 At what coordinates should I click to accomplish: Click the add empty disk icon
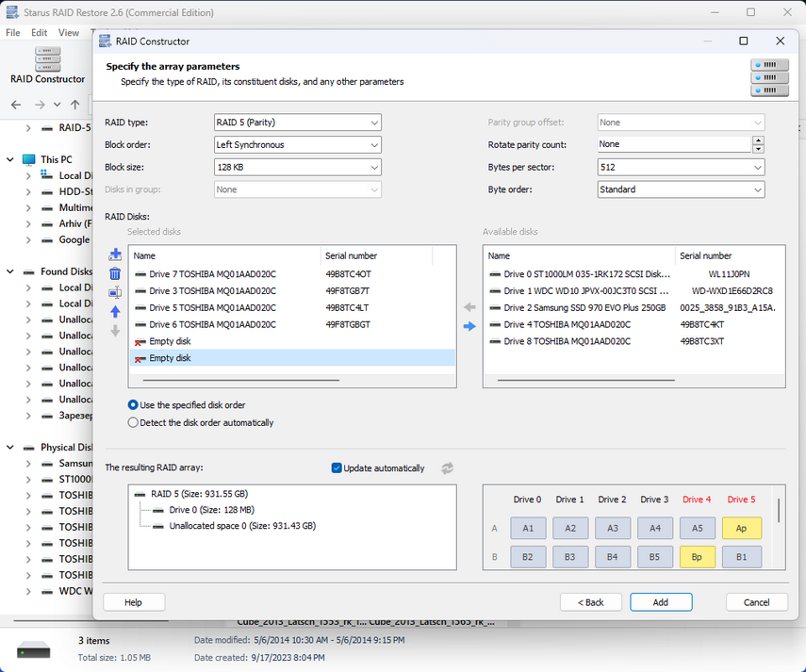point(115,292)
